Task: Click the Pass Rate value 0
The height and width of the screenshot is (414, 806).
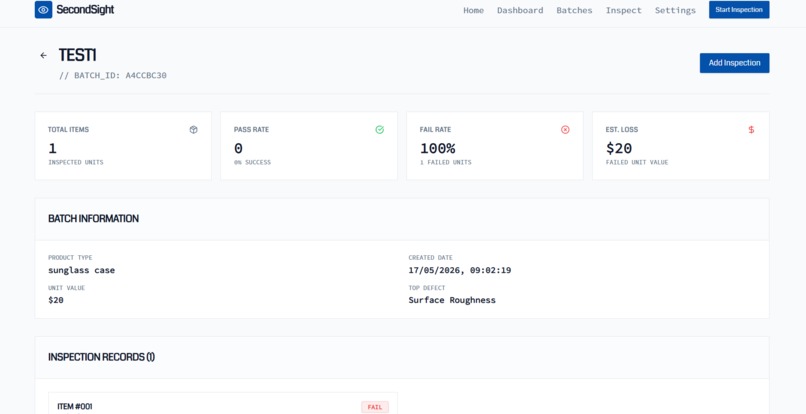Action: coord(238,149)
